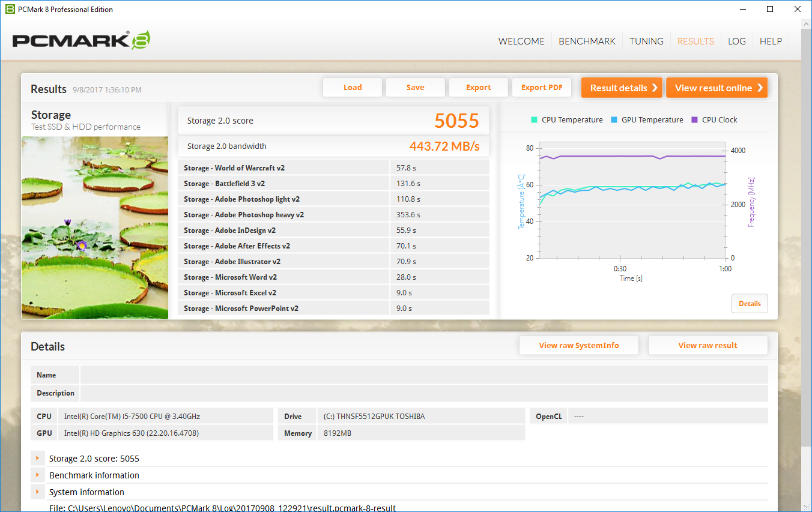This screenshot has width=812, height=512.
Task: Click View result online button
Action: coord(717,88)
